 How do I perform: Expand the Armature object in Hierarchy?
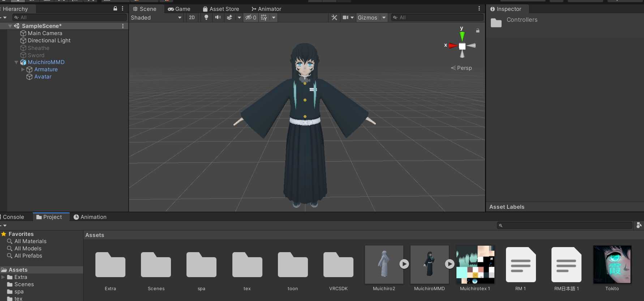tap(23, 69)
